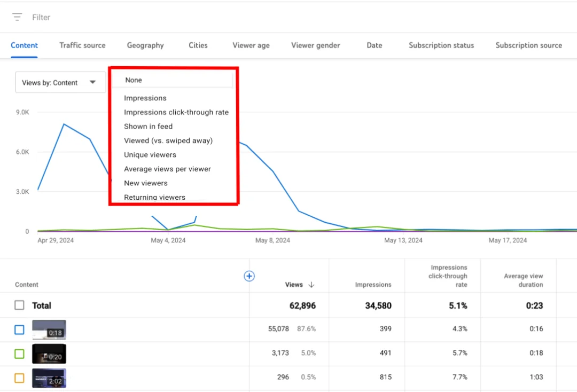Sort by Impressions click-through rate column header

click(448, 276)
